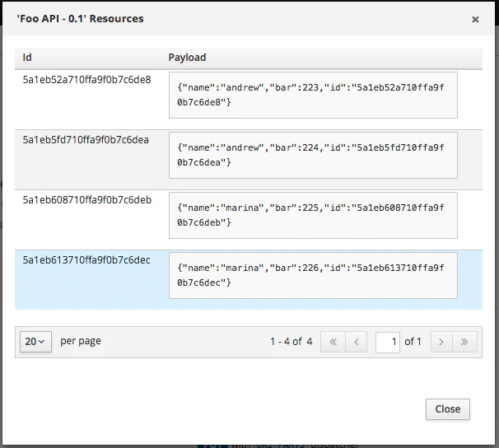Select the highlighted row with Id ending c6dec
This screenshot has width=499, height=448.
(x=86, y=260)
